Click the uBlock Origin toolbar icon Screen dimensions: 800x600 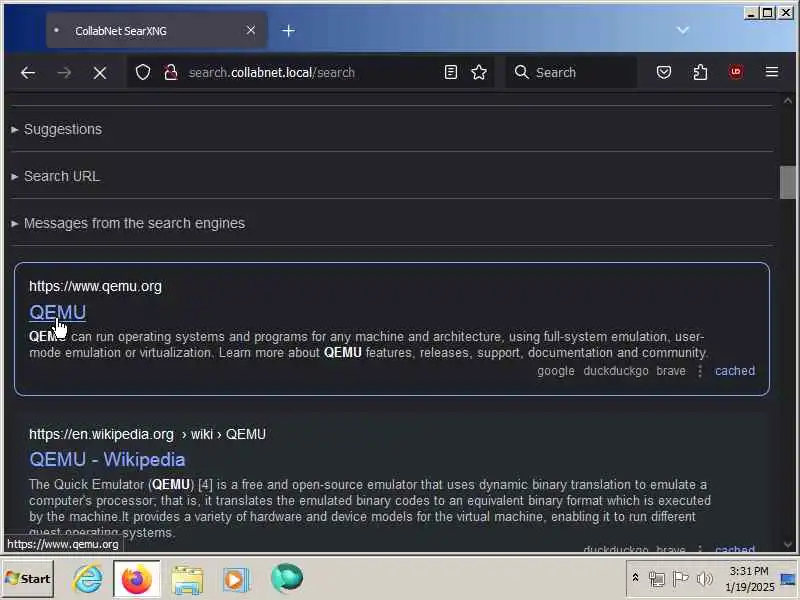coord(736,72)
